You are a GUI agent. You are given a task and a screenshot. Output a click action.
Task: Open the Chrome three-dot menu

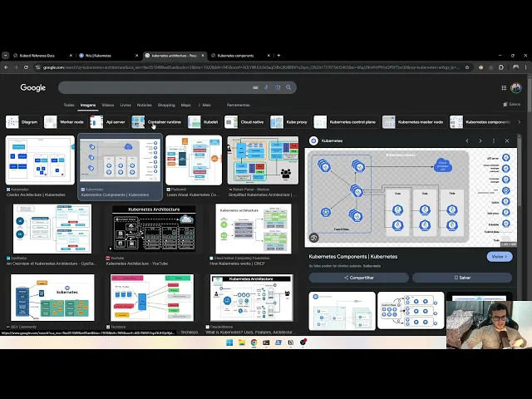tap(526, 67)
